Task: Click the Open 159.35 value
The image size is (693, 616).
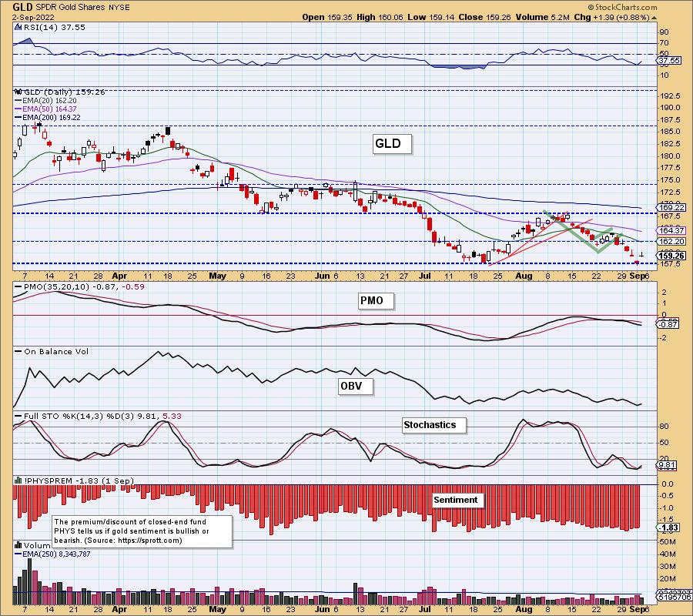Action: (x=327, y=17)
